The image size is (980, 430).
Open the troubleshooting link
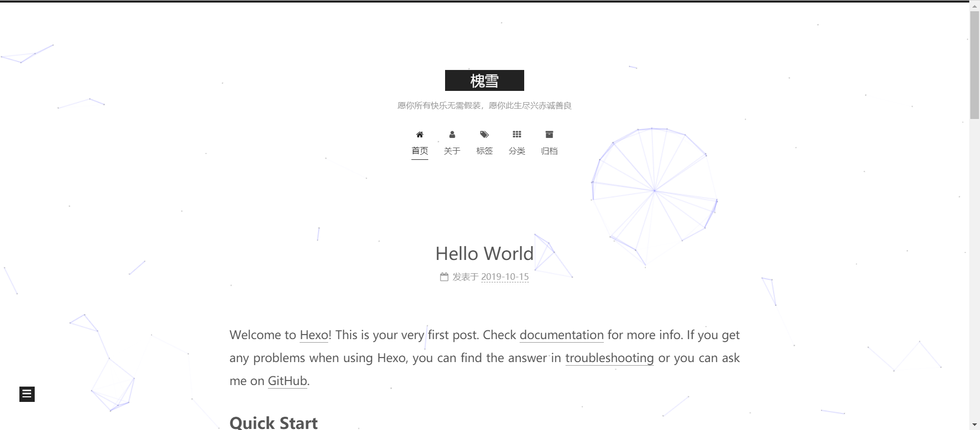(609, 358)
